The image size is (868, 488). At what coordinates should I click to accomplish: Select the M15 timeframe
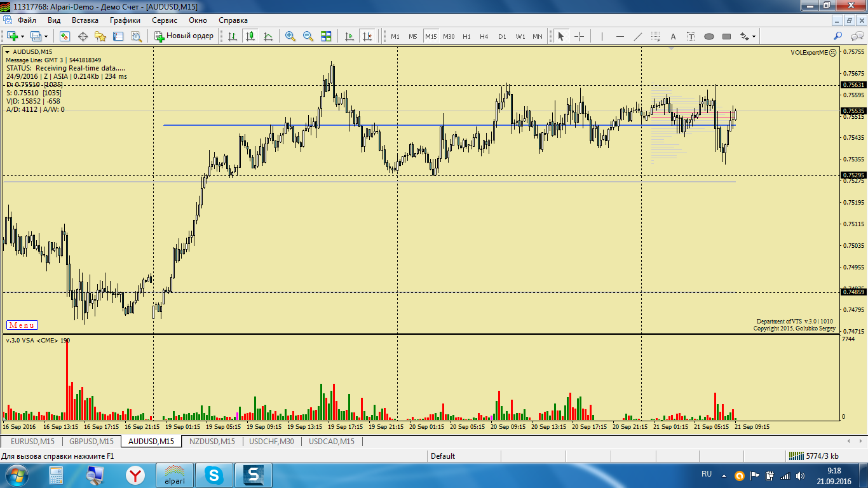pos(431,36)
